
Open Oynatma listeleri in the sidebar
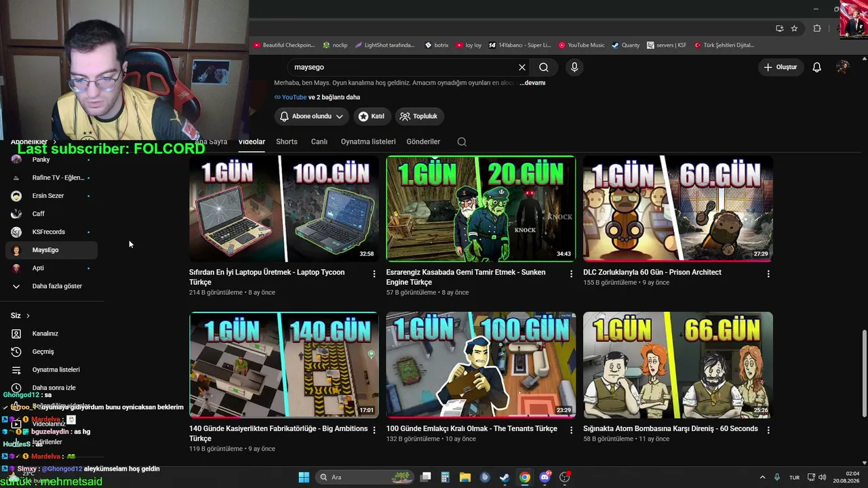(x=52, y=369)
